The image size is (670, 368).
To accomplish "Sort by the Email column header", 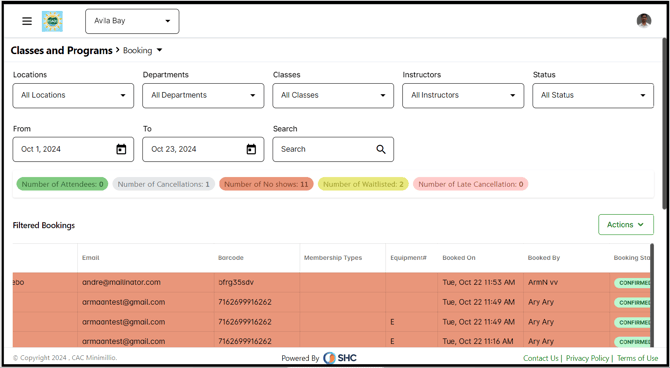I will 91,258.
